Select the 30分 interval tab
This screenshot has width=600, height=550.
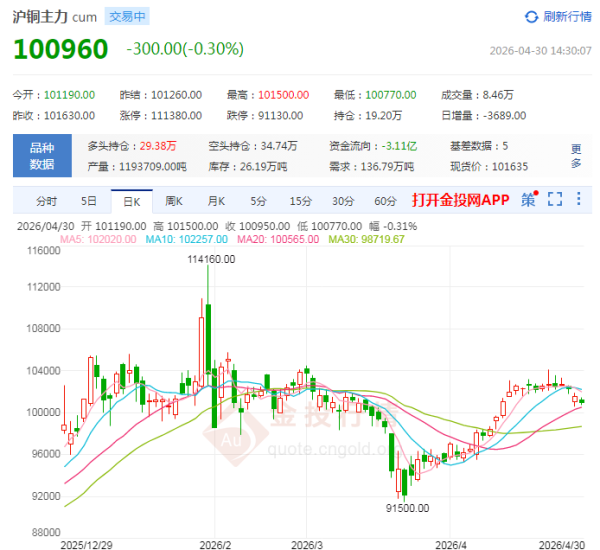[343, 201]
